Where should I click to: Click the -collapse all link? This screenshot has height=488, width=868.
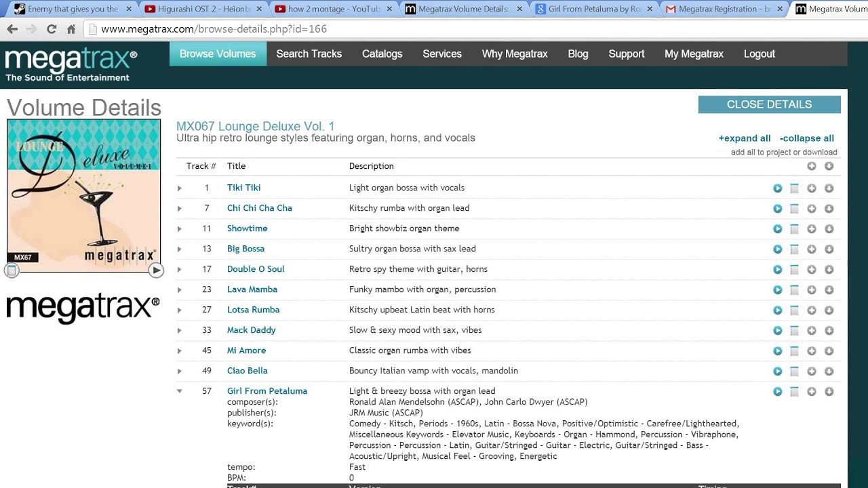807,138
